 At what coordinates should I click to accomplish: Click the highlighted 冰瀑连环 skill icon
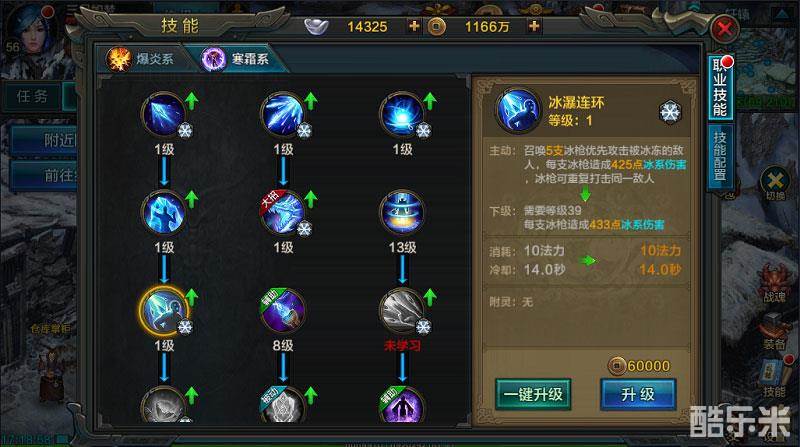164,310
